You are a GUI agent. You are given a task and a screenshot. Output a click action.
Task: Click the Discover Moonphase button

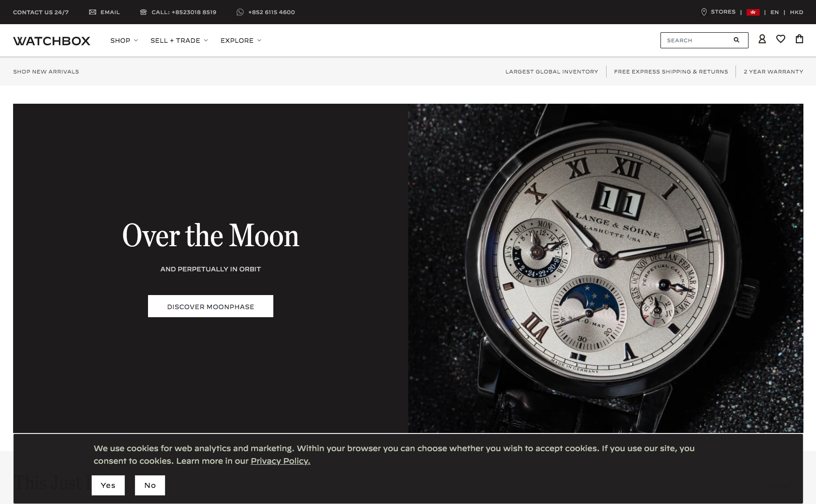point(210,306)
